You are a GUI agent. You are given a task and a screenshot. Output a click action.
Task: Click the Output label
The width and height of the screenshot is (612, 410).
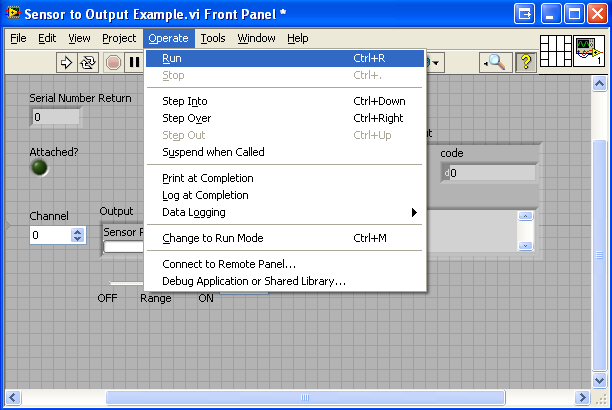coord(116,211)
